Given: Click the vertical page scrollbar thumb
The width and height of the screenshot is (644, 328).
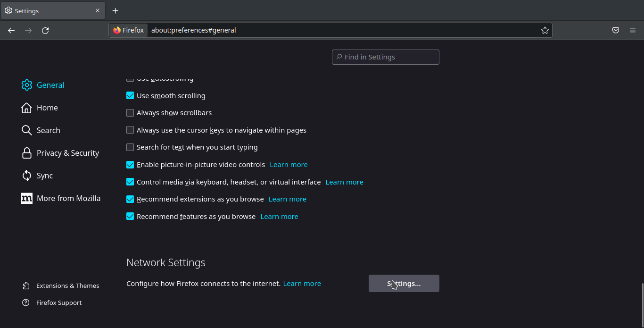Looking at the screenshot, I should coord(642,304).
